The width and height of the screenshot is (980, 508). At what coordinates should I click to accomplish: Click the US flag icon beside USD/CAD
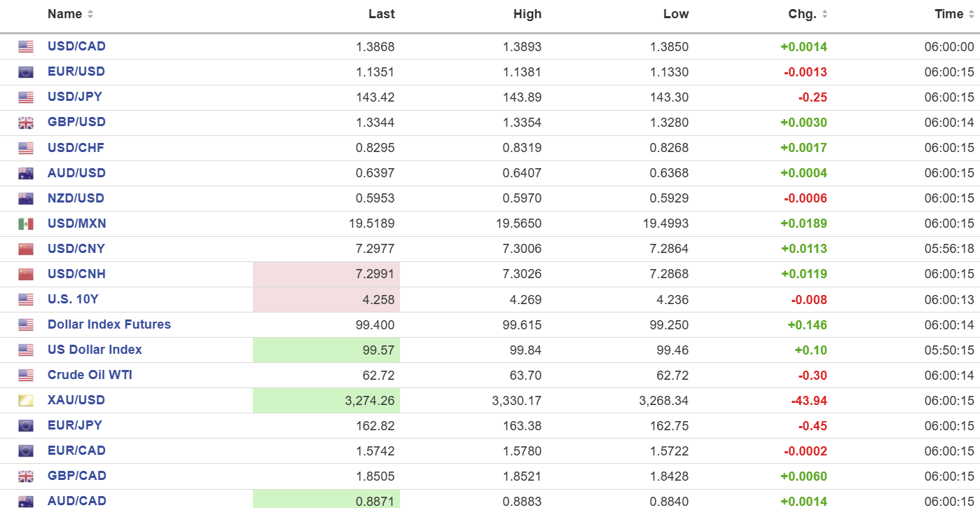pos(26,47)
